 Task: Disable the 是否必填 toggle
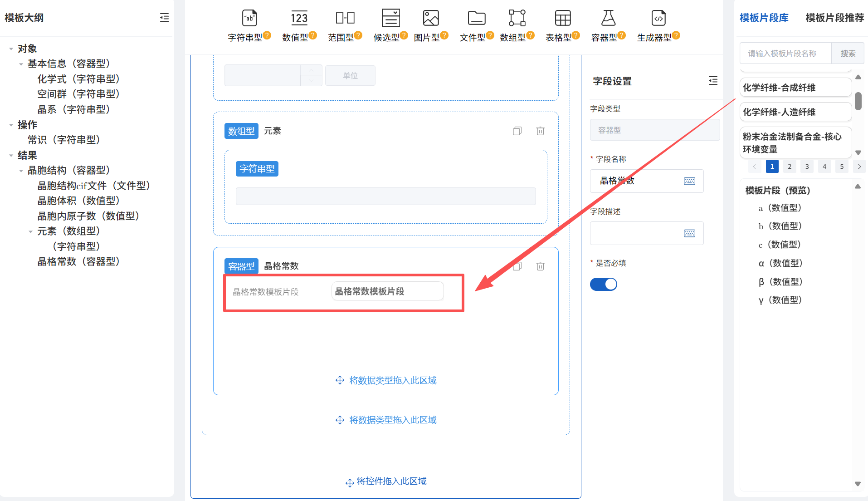tap(604, 284)
